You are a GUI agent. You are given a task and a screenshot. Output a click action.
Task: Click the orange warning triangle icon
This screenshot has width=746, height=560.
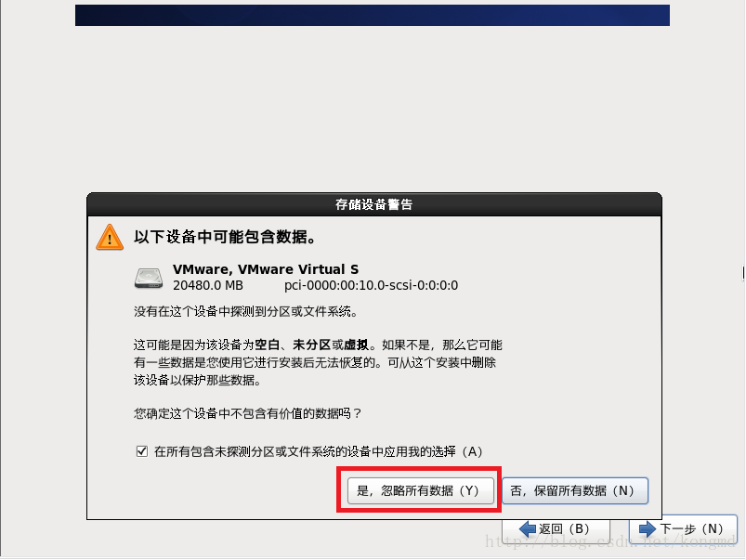[110, 237]
